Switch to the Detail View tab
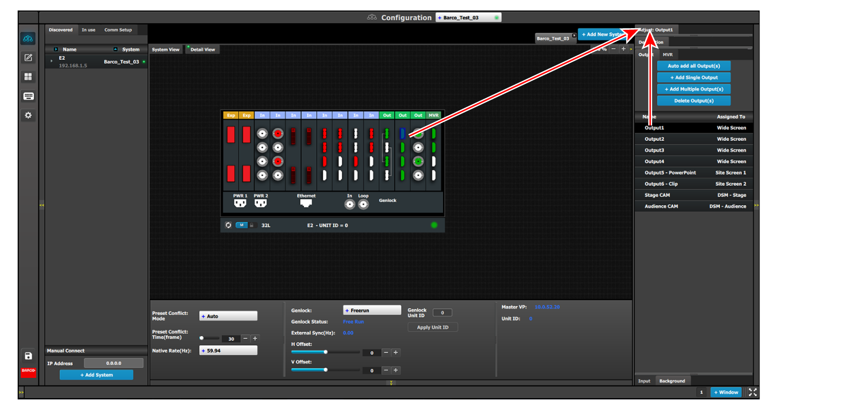 (202, 50)
